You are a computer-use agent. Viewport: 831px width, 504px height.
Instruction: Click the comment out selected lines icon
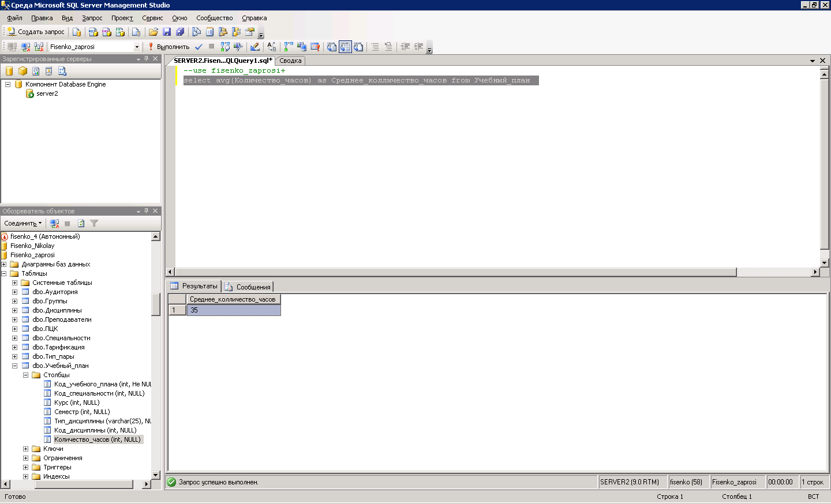pos(375,47)
